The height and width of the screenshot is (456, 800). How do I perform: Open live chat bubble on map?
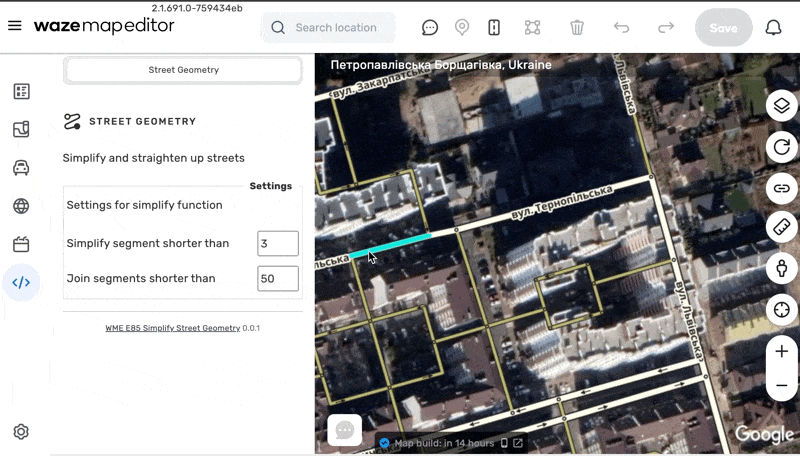(x=344, y=430)
